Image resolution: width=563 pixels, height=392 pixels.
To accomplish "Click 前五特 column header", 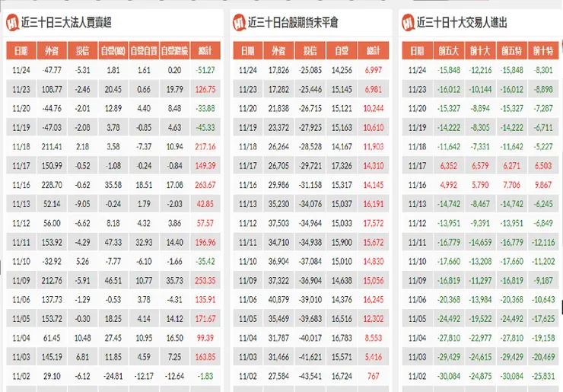I will coord(512,51).
